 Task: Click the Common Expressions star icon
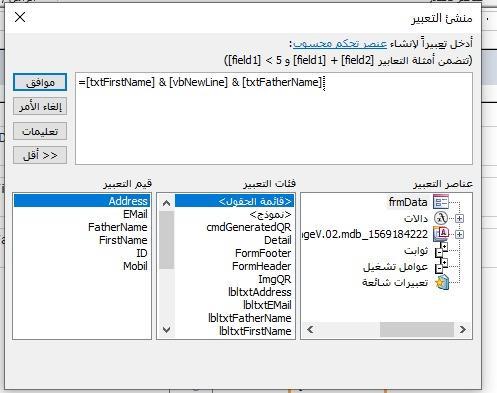(x=442, y=282)
